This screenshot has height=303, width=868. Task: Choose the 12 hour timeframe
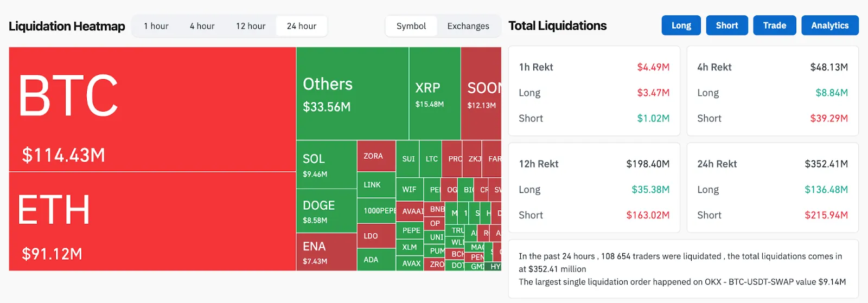251,26
